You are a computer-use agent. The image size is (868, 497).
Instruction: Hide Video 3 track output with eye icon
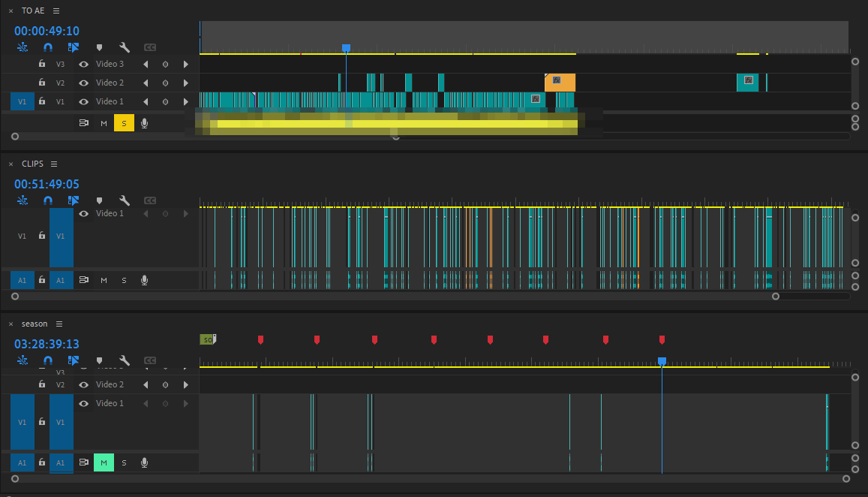pyautogui.click(x=84, y=65)
